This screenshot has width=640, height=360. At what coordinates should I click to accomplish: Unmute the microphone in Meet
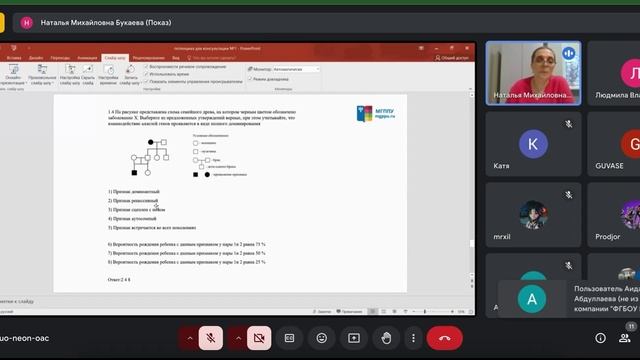[x=211, y=338]
